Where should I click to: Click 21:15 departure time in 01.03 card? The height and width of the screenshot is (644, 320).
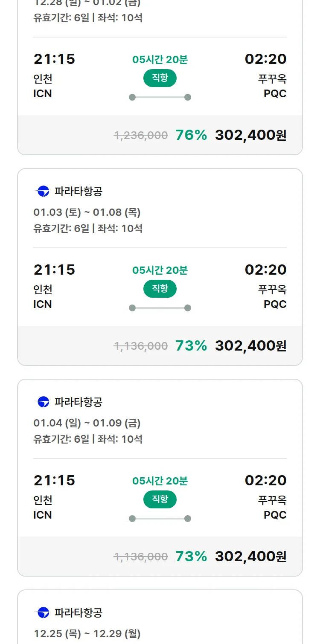[x=54, y=270]
